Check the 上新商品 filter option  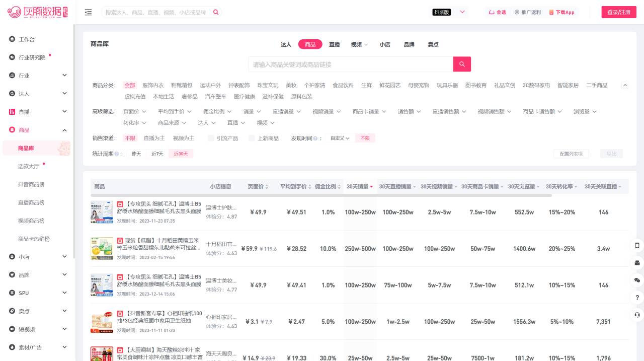(x=252, y=138)
